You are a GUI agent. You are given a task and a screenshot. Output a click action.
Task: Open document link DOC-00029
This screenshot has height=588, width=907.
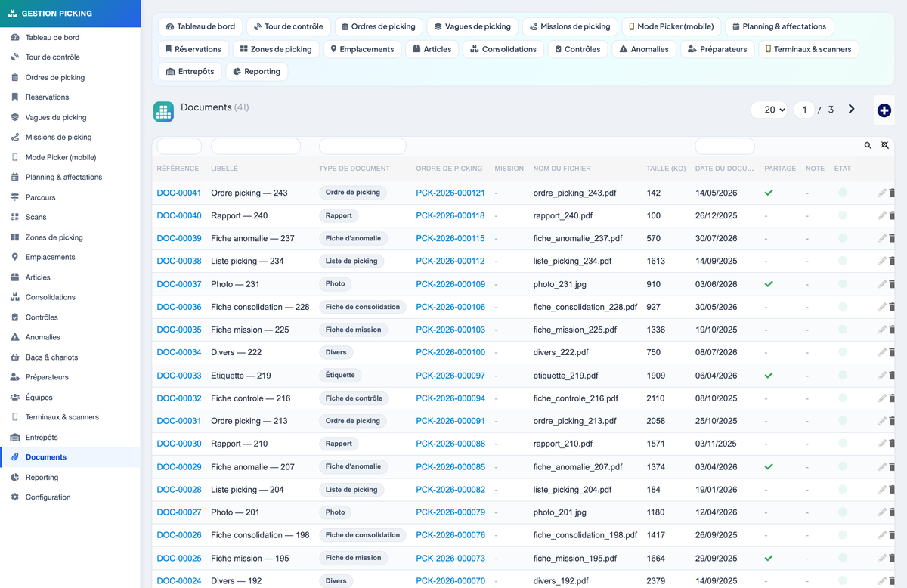click(x=179, y=467)
